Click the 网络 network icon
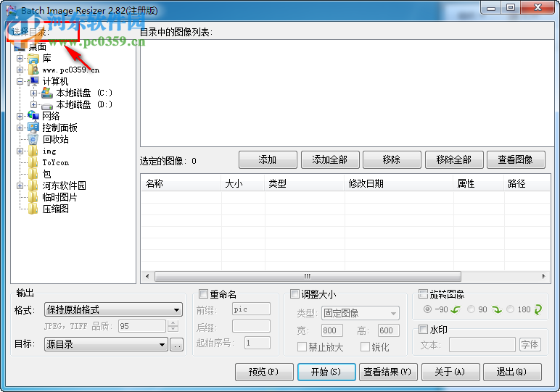The image size is (560, 392). pos(33,116)
